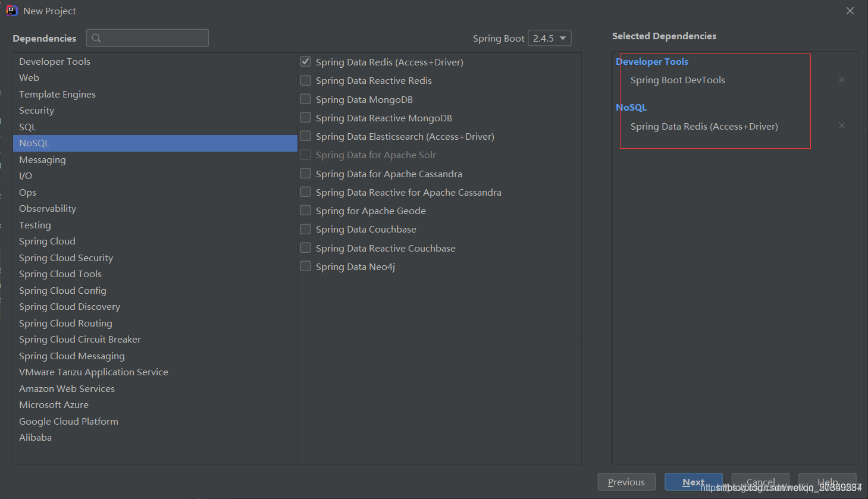Click NoSQL heading in Selected Dependencies
868x499 pixels.
click(x=631, y=107)
